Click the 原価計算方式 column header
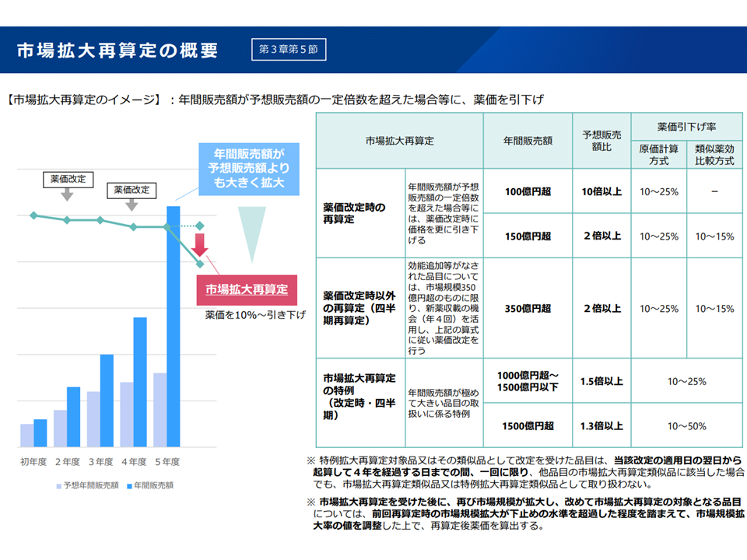This screenshot has width=747, height=560. 658,155
